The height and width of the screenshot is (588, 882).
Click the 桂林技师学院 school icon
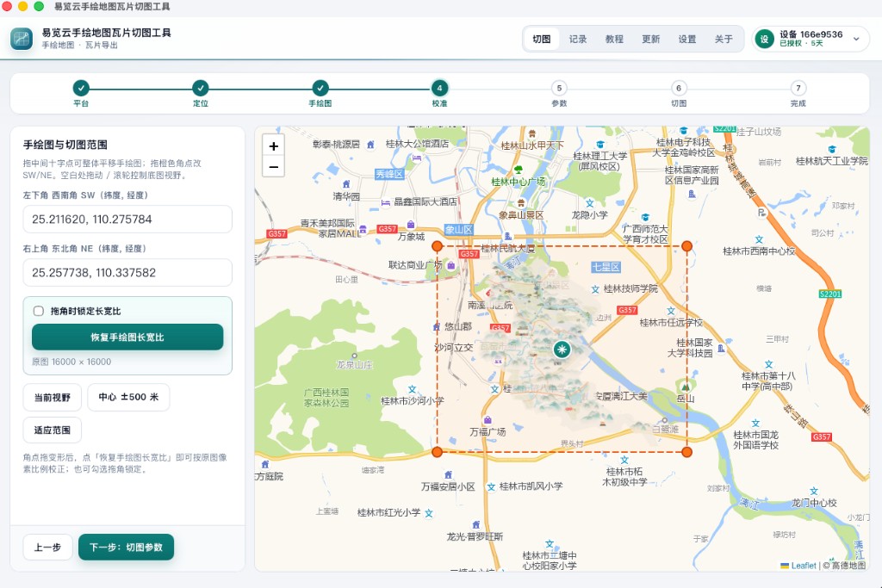(595, 289)
